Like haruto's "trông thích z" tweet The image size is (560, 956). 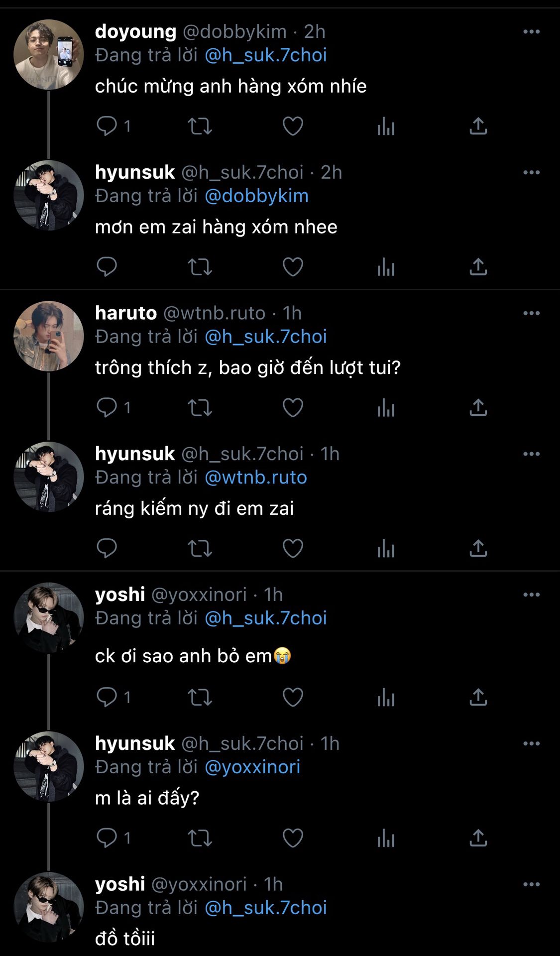(293, 408)
